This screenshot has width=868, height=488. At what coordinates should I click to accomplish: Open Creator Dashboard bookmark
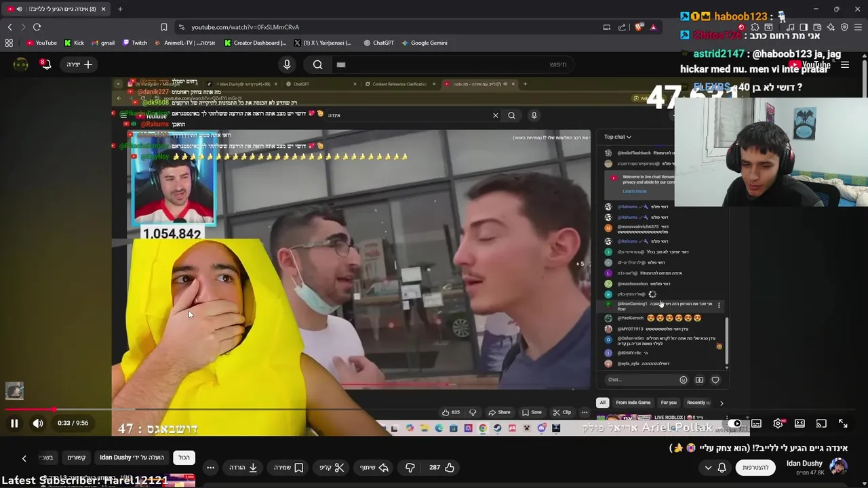255,43
